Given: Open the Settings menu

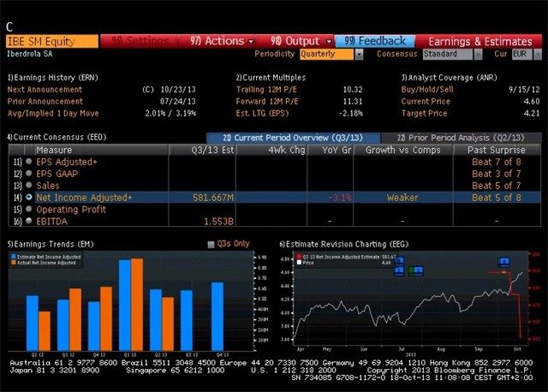Looking at the screenshot, I should tap(141, 40).
